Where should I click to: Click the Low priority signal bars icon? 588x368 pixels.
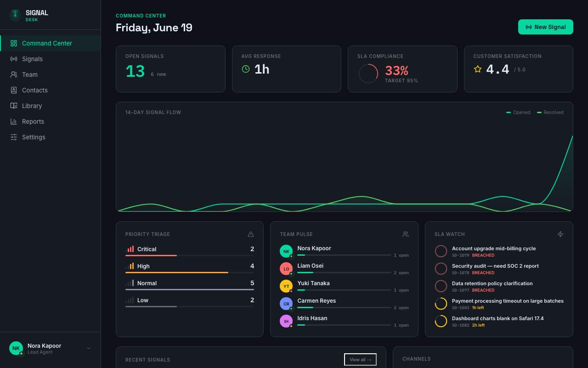(130, 300)
